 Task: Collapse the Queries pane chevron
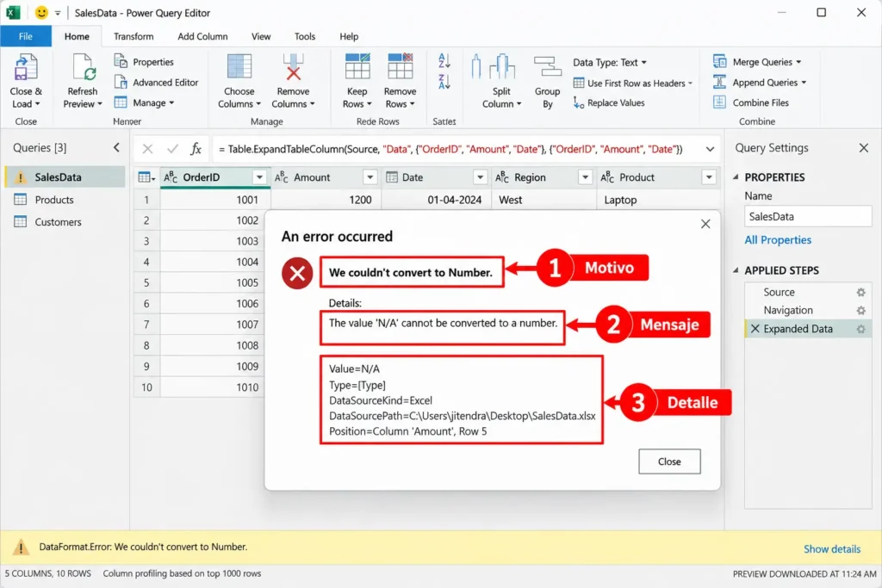[116, 147]
